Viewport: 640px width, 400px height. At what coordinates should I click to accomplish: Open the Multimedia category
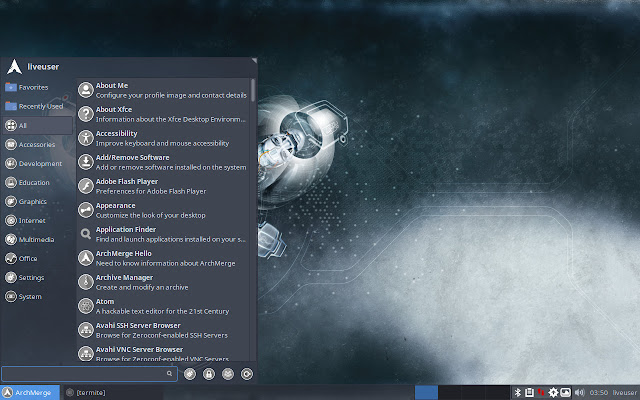(x=38, y=239)
